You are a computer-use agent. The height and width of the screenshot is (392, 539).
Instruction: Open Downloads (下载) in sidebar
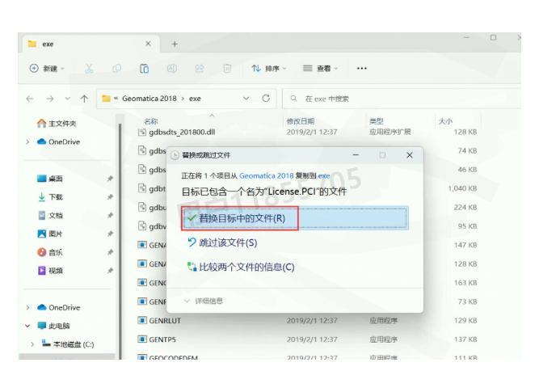click(50, 197)
